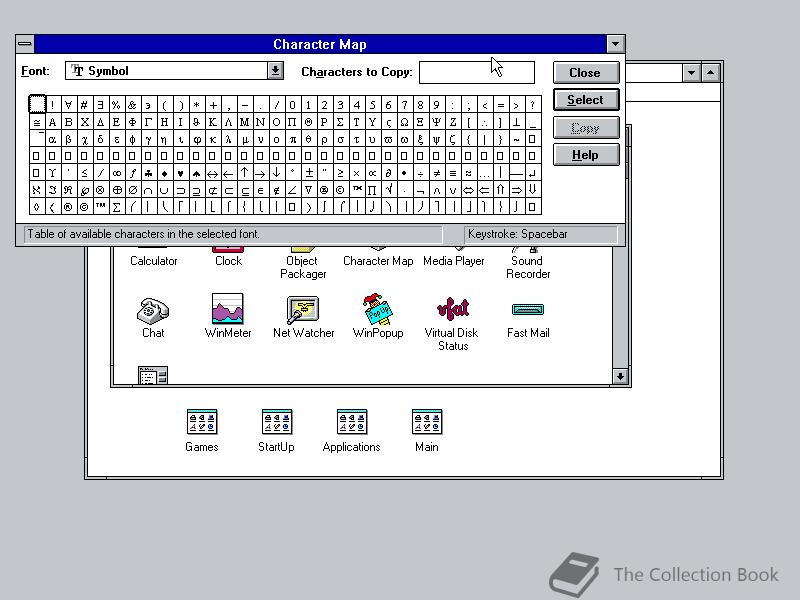Select the lowercase beta character
800x600 pixels.
click(68, 139)
